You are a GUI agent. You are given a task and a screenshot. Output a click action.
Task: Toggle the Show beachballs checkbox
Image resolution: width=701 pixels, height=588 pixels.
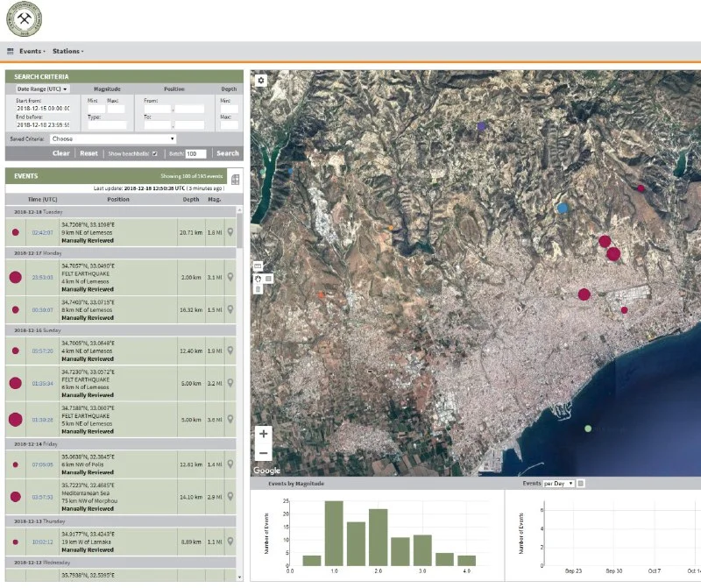click(x=155, y=153)
